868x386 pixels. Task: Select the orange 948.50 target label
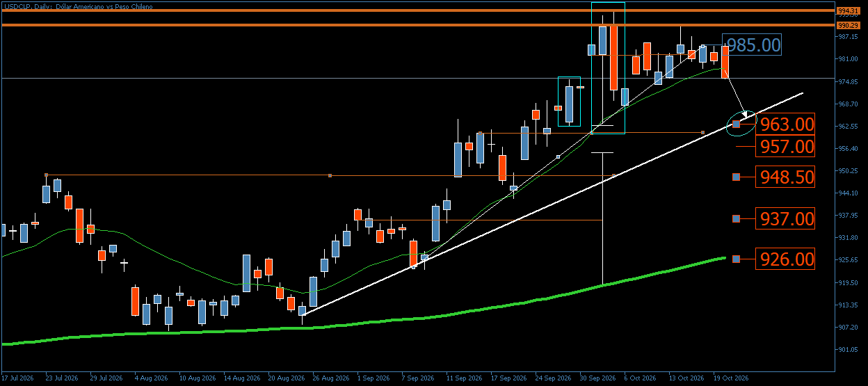785,177
